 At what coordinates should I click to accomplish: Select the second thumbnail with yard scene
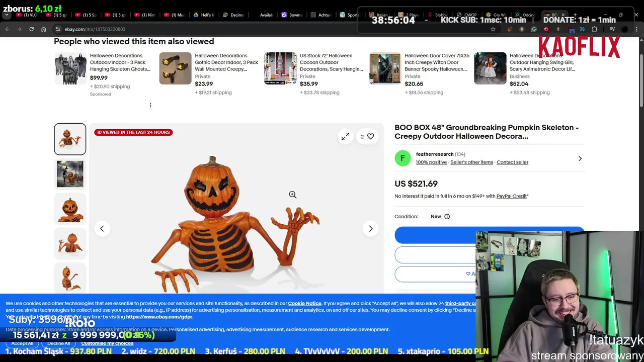pyautogui.click(x=70, y=174)
